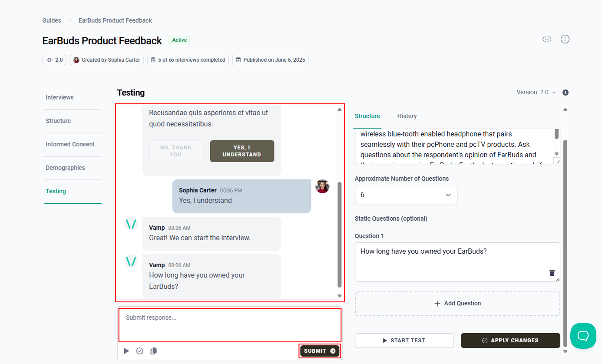The height and width of the screenshot is (364, 602).
Task: Open the Version 2.0 dropdown
Action: coord(536,93)
